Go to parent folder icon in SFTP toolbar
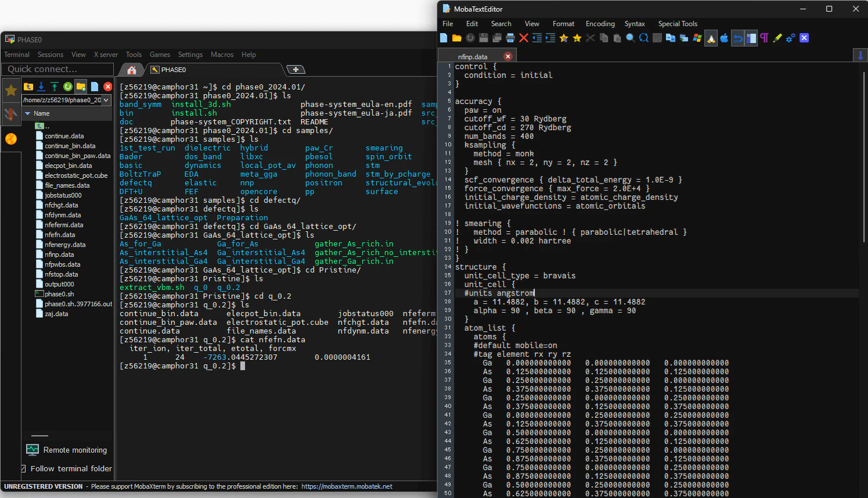The width and height of the screenshot is (868, 498). click(28, 87)
